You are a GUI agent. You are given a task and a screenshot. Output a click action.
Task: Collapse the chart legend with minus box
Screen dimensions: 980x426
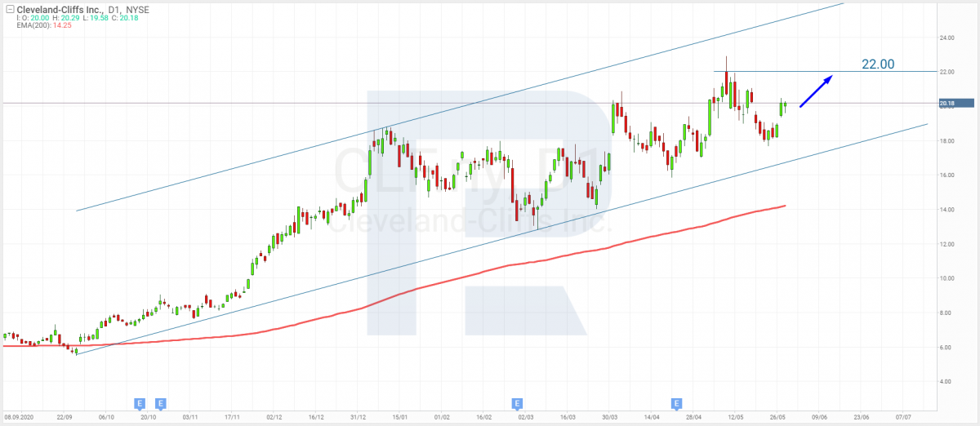tap(8, 9)
